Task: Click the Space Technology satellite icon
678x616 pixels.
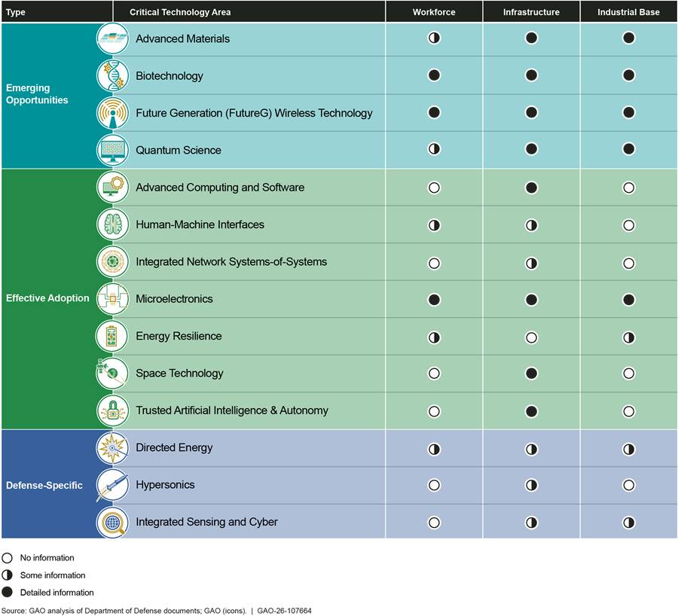Action: tap(110, 374)
